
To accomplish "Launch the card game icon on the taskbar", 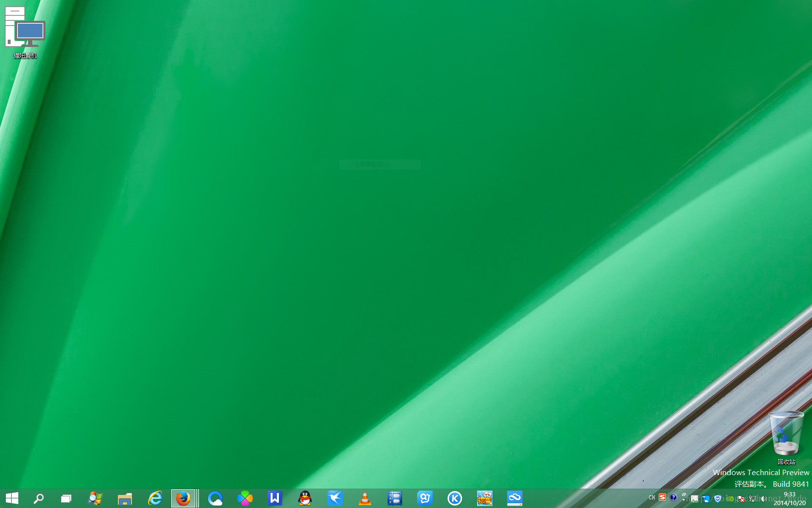I will pos(485,498).
